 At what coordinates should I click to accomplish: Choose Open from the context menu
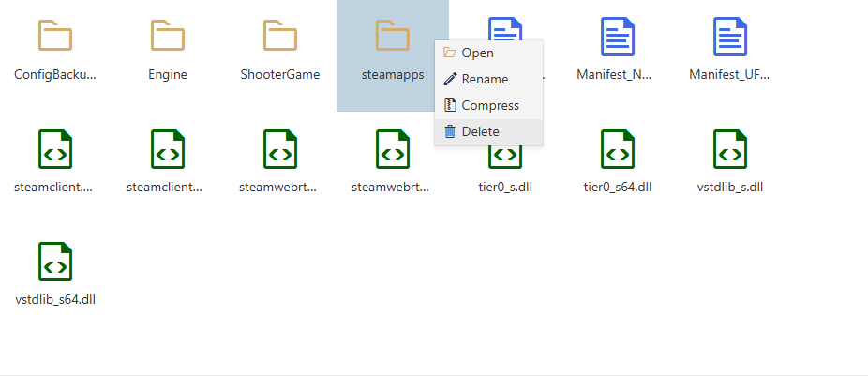coord(477,53)
